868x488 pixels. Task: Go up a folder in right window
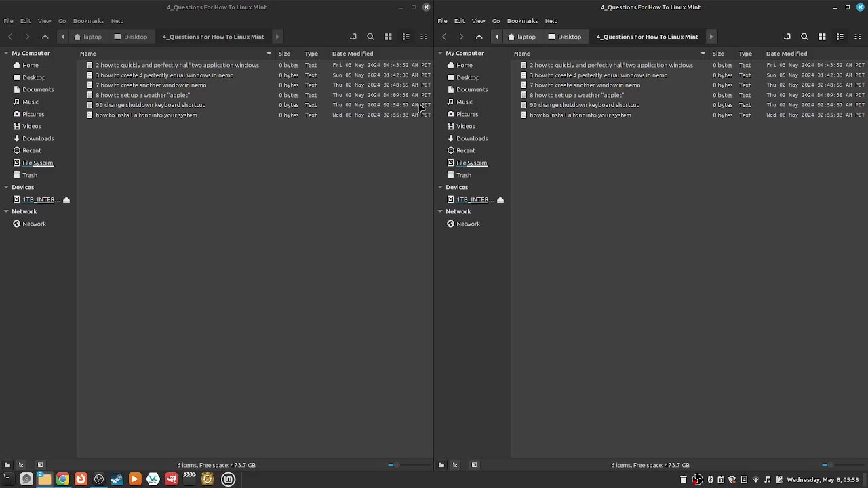(479, 37)
